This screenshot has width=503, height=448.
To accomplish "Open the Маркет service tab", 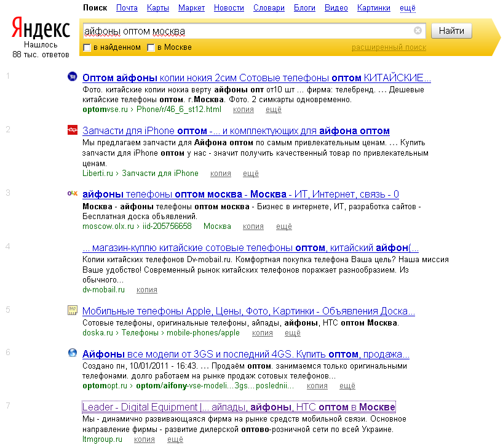I will [x=191, y=8].
